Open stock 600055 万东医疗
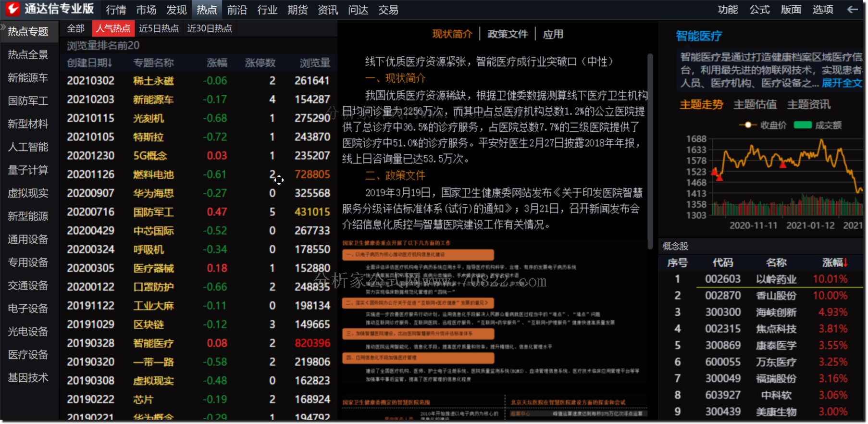 click(762, 362)
